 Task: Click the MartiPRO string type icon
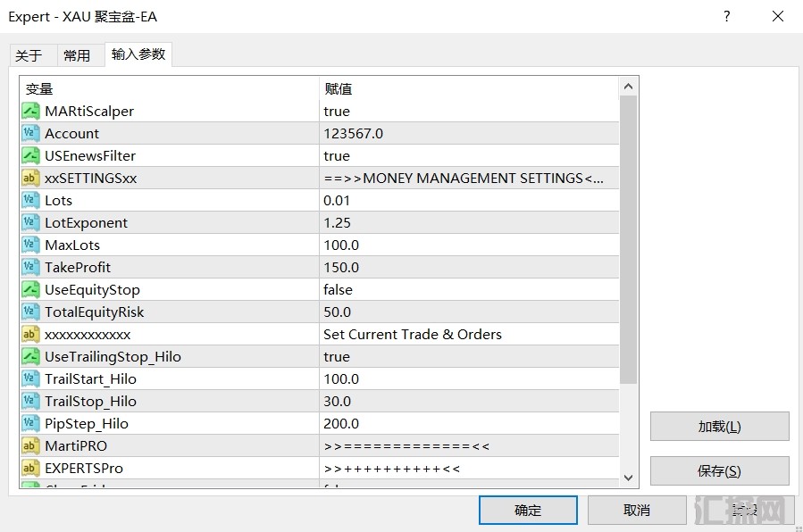click(30, 446)
